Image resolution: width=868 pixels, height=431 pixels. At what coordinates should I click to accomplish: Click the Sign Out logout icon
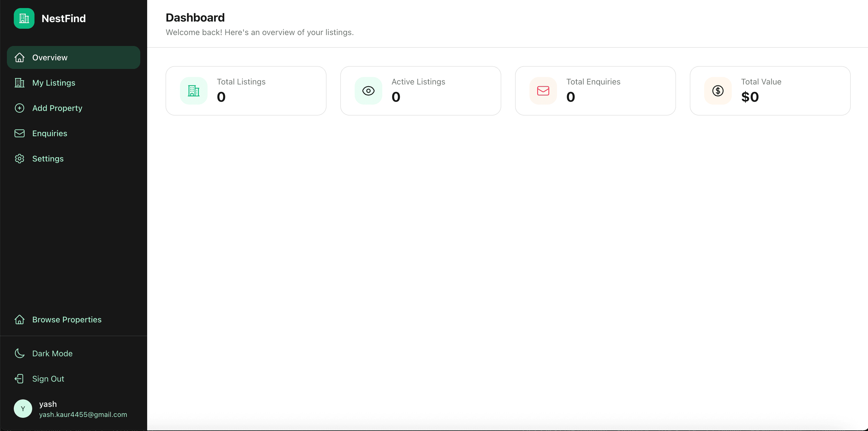coord(20,378)
